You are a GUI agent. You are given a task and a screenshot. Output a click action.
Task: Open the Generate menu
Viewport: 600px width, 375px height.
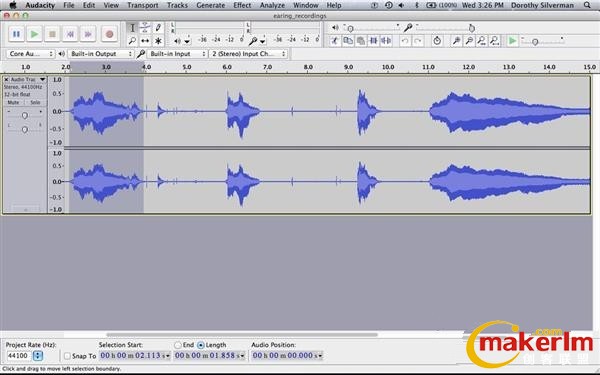(210, 5)
